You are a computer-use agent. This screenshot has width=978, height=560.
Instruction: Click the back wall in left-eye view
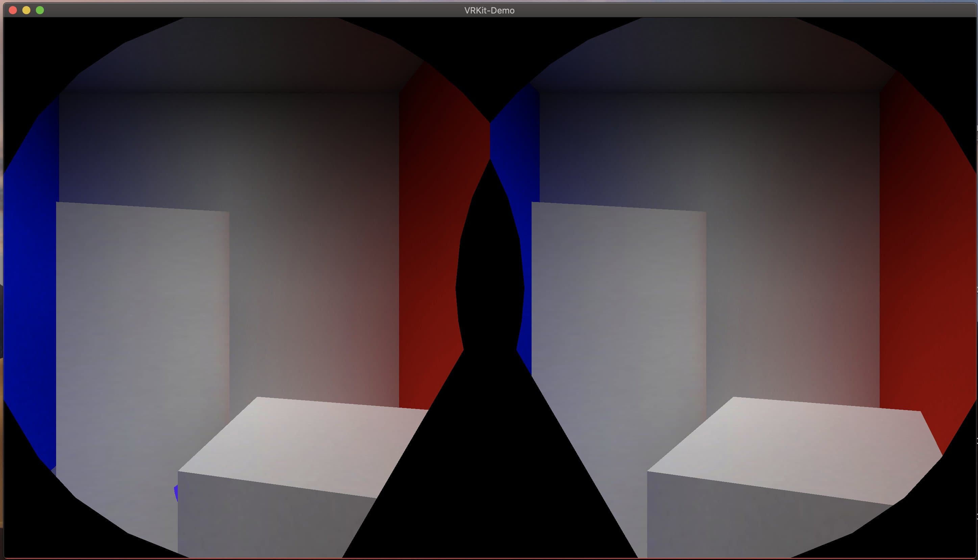pyautogui.click(x=308, y=231)
